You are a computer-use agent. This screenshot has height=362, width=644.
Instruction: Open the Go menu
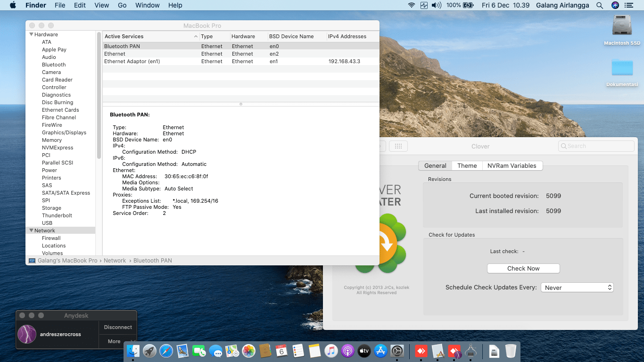coord(122,5)
